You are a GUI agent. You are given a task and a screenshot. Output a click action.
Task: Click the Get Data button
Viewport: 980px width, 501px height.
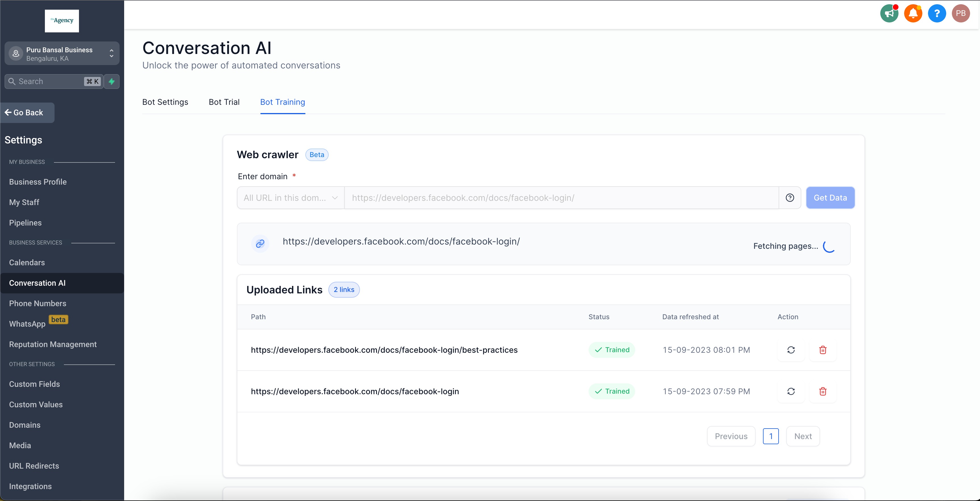pyautogui.click(x=830, y=198)
